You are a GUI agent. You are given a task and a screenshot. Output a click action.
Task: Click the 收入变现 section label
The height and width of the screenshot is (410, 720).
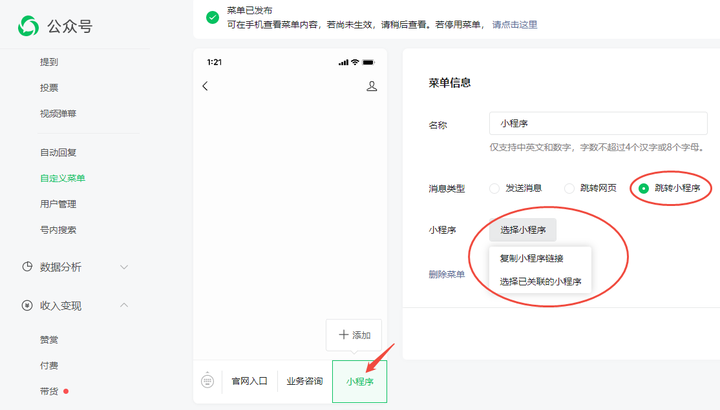point(60,306)
